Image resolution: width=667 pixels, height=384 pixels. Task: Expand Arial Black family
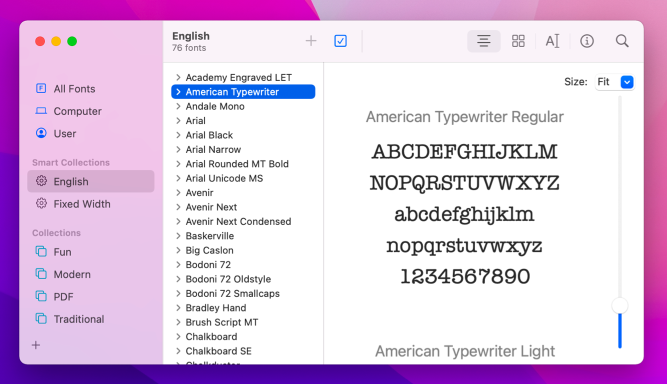178,135
